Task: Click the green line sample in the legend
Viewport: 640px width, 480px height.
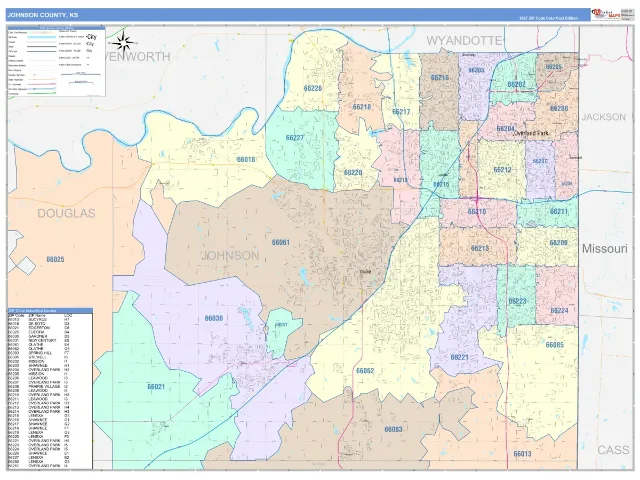Action: coord(42,93)
